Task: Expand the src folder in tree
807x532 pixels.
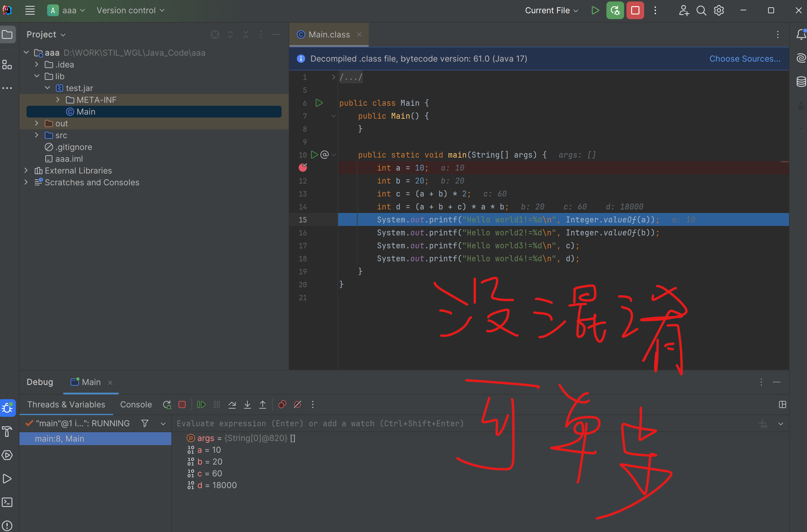Action: (x=37, y=136)
